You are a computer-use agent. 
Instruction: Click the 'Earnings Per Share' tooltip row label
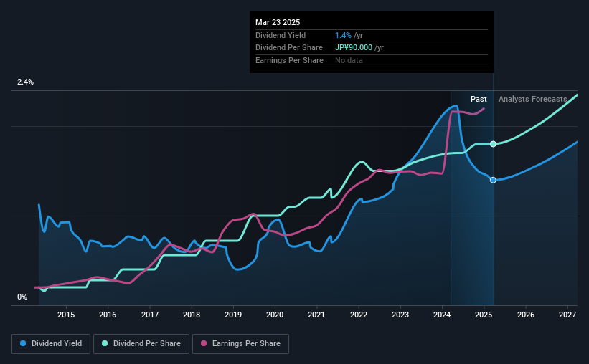click(x=289, y=60)
